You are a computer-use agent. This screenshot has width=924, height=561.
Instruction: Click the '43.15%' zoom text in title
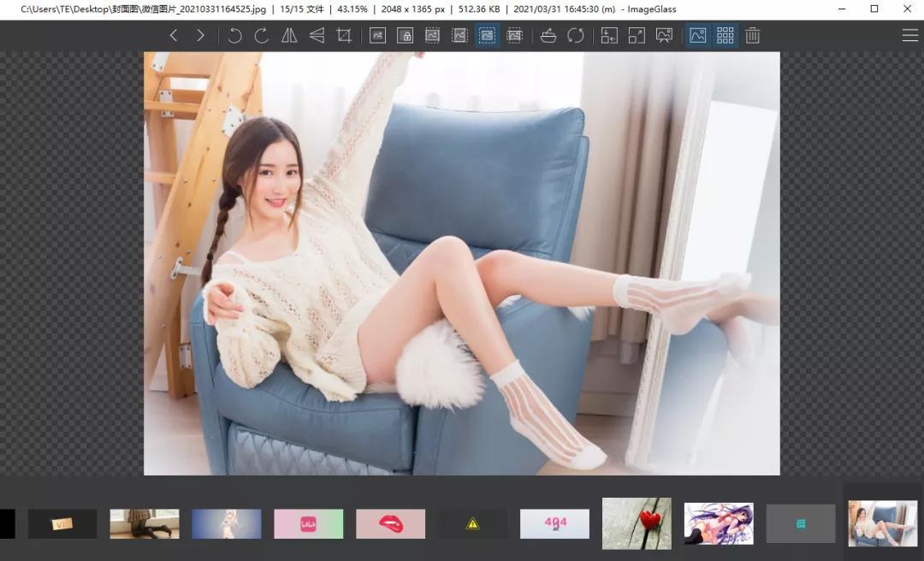(x=352, y=9)
